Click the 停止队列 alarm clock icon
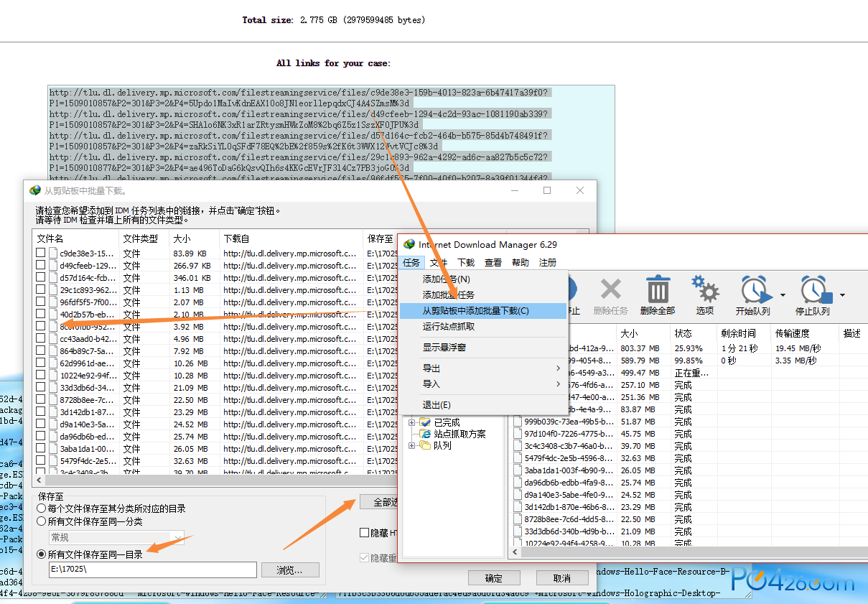The image size is (868, 604). click(816, 289)
